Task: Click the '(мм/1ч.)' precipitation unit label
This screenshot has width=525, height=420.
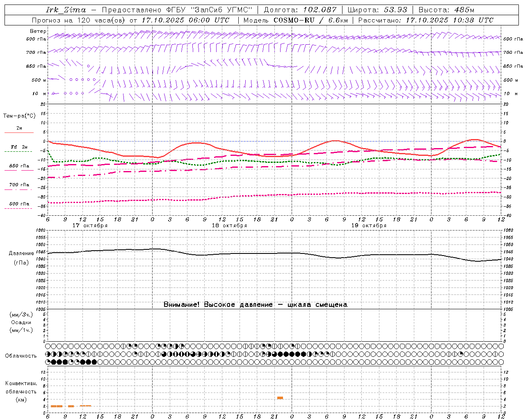Action: [21, 330]
